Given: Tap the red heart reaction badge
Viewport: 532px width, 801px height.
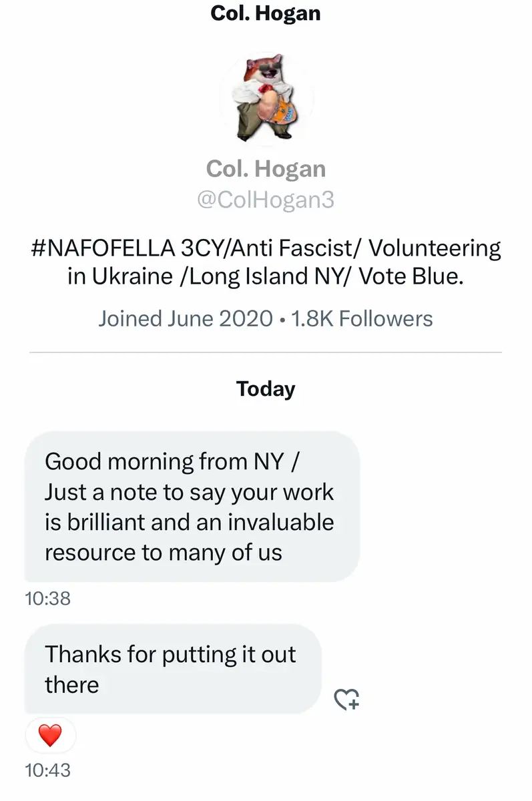Looking at the screenshot, I should pyautogui.click(x=50, y=736).
